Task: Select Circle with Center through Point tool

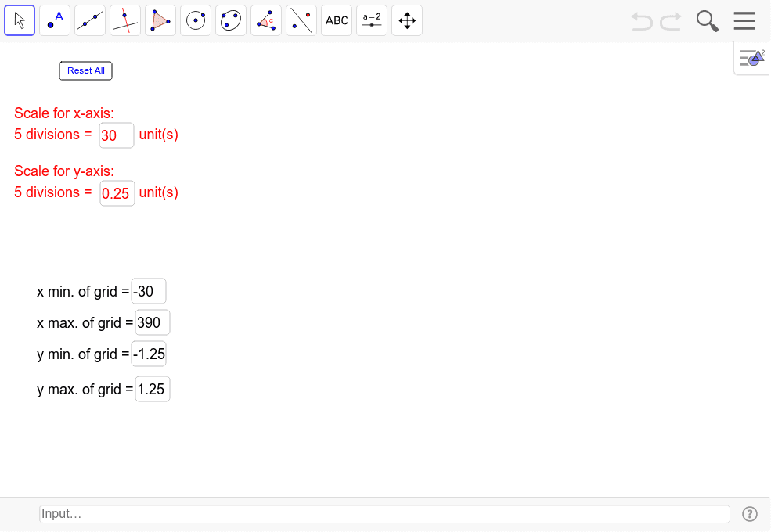Action: (196, 20)
